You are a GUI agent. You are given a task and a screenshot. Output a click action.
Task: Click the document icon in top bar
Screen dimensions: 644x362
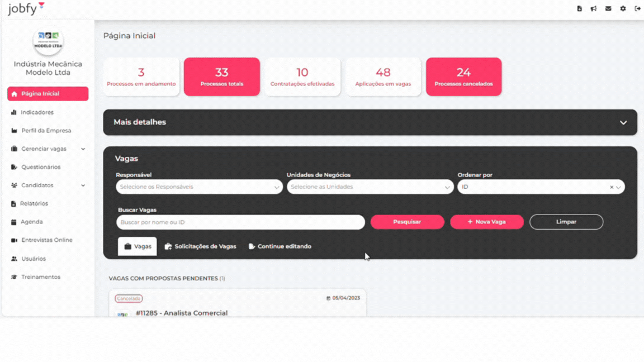click(579, 8)
